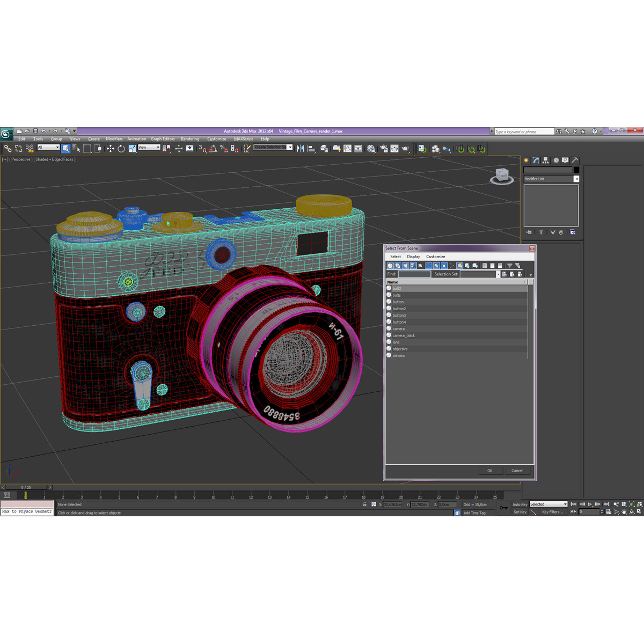Screen dimensions: 644x644
Task: Click the object color swatch in the command panel
Action: click(576, 170)
